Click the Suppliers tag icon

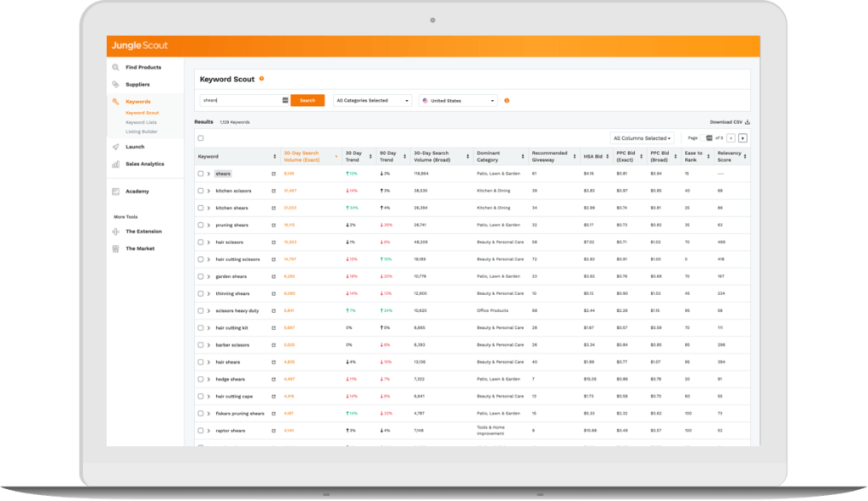pos(115,85)
